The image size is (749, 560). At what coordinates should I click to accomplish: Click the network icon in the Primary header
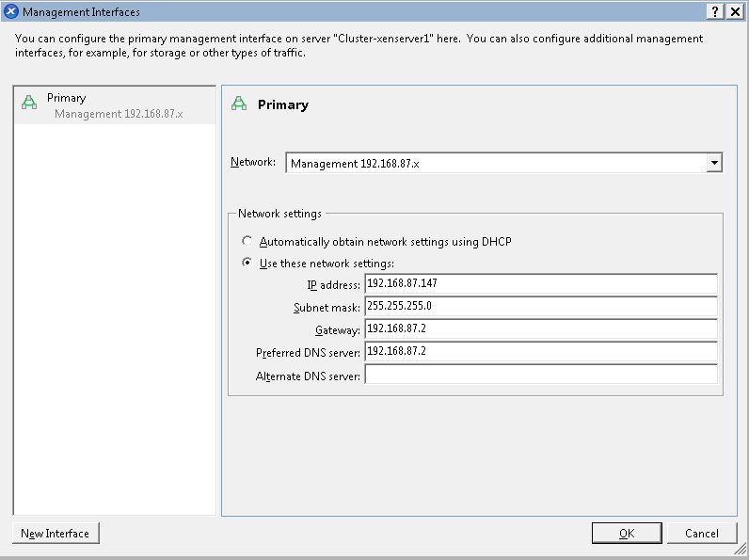coord(240,104)
